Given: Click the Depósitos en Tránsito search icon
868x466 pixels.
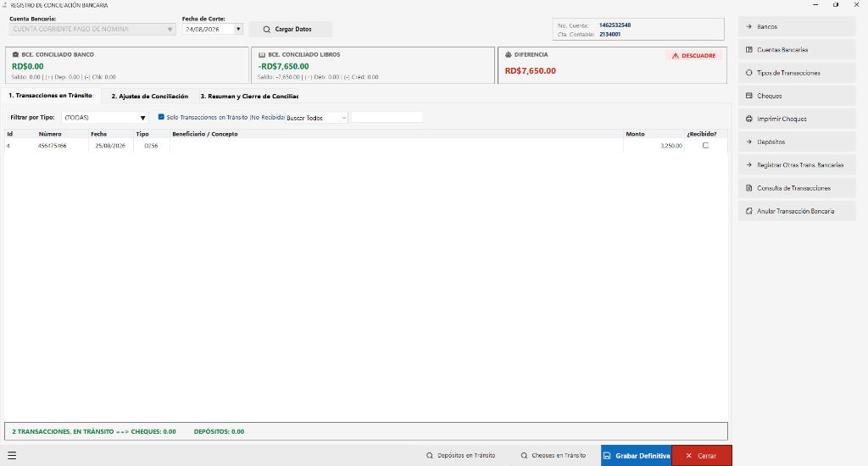Looking at the screenshot, I should (430, 456).
